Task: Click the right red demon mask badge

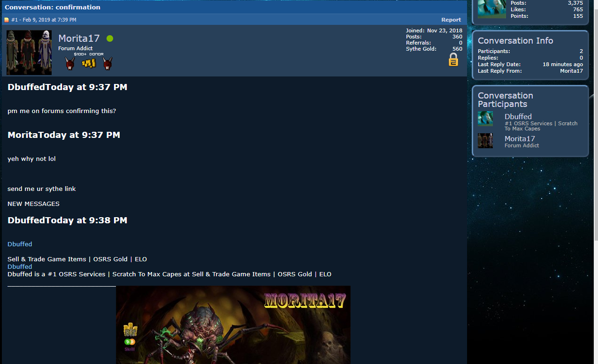Action: click(x=107, y=63)
